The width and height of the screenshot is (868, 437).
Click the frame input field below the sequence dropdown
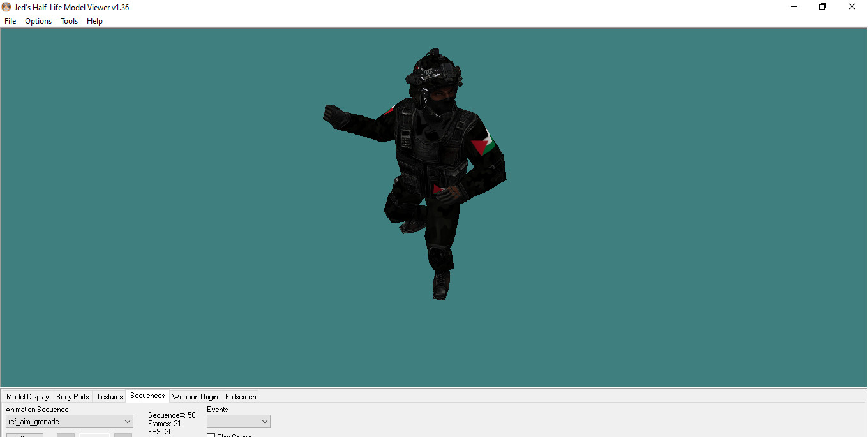[94, 435]
